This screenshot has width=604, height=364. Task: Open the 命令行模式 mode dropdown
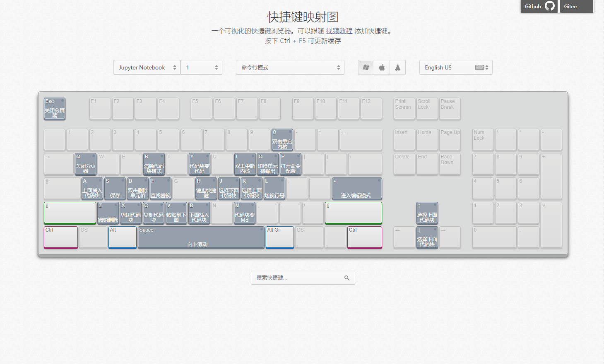pos(290,67)
